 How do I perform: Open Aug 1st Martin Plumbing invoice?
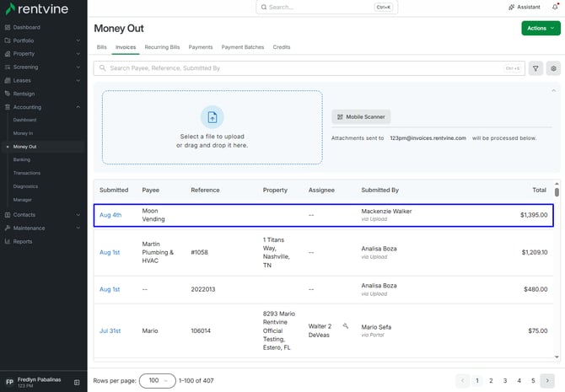coord(110,252)
